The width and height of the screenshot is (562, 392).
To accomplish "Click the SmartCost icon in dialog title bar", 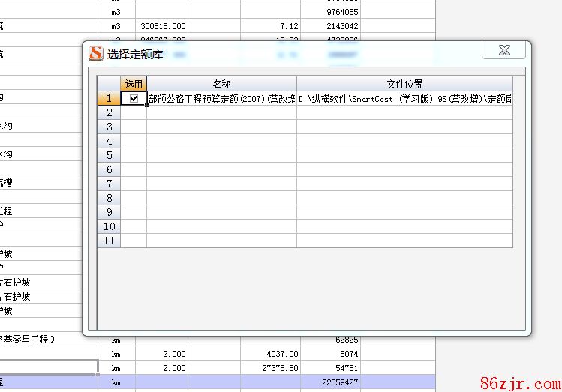I will (95, 54).
